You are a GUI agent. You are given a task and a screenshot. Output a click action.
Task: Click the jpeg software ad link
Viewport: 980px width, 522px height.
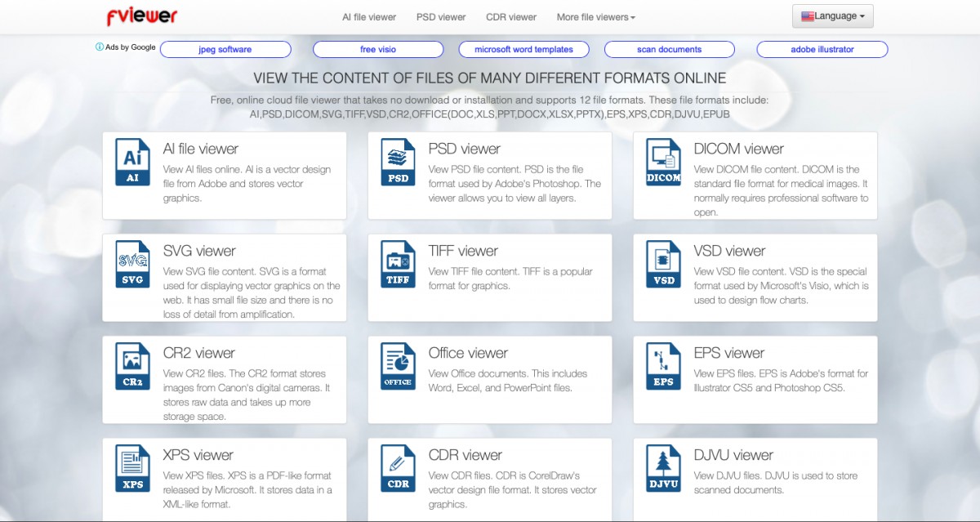click(225, 49)
